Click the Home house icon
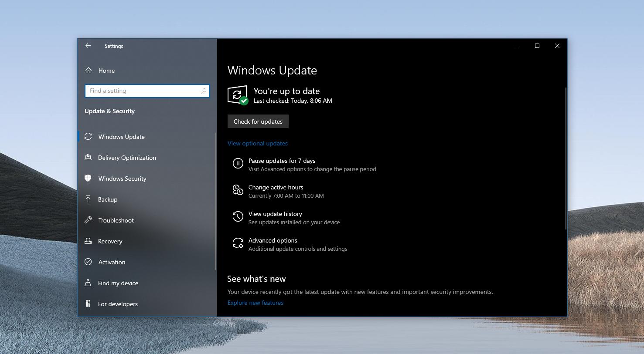This screenshot has height=354, width=644. [x=89, y=70]
